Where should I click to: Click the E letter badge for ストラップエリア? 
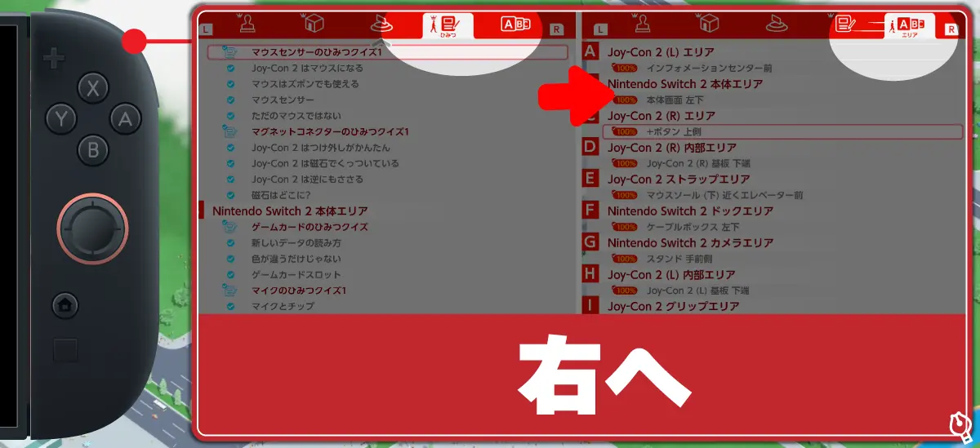point(590,179)
